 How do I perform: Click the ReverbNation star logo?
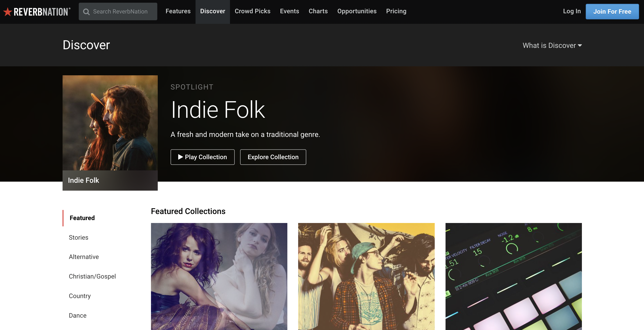[x=8, y=11]
